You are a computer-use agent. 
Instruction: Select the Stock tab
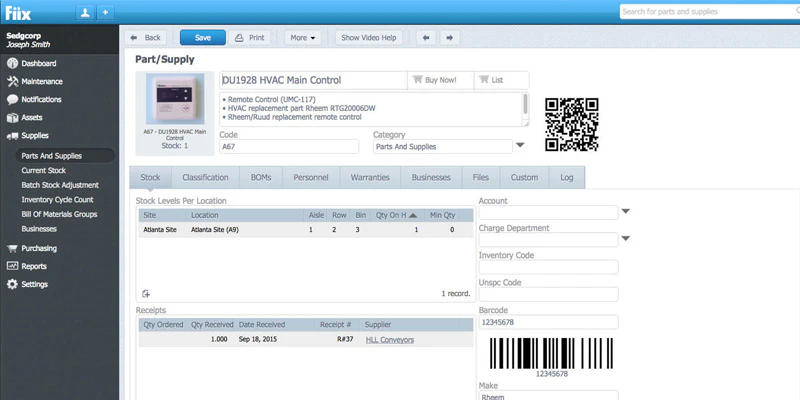pos(151,178)
